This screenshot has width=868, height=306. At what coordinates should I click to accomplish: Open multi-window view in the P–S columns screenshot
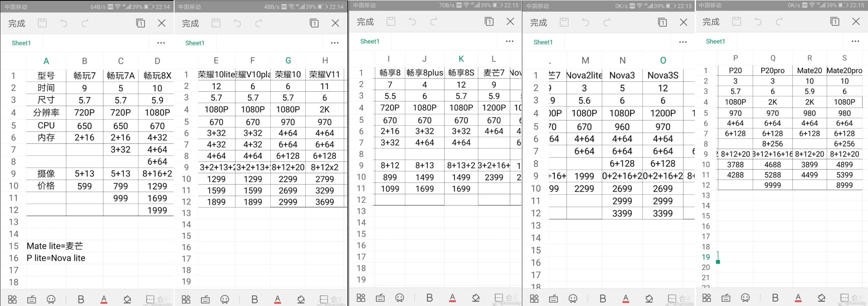tap(835, 21)
